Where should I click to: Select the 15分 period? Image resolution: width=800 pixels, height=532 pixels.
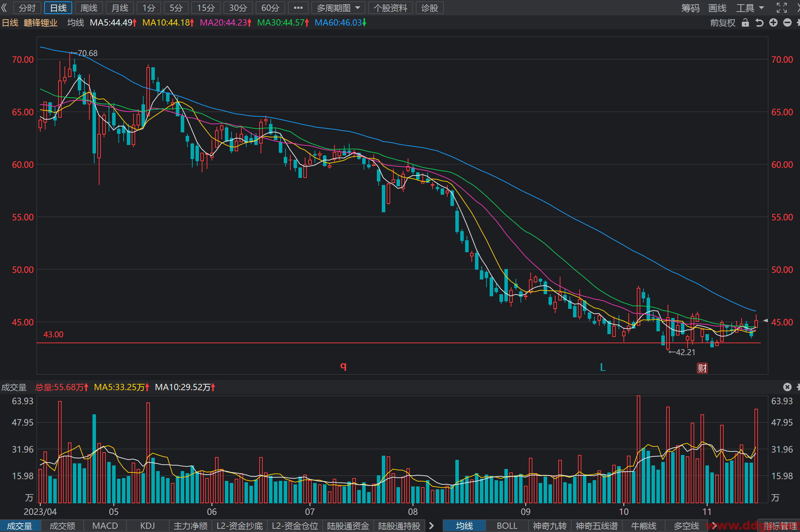pos(206,8)
